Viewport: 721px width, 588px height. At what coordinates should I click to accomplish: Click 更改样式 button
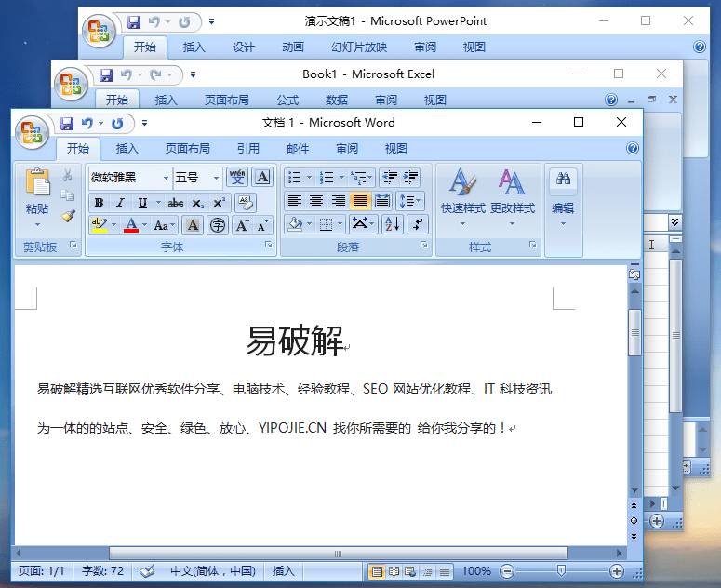click(513, 197)
